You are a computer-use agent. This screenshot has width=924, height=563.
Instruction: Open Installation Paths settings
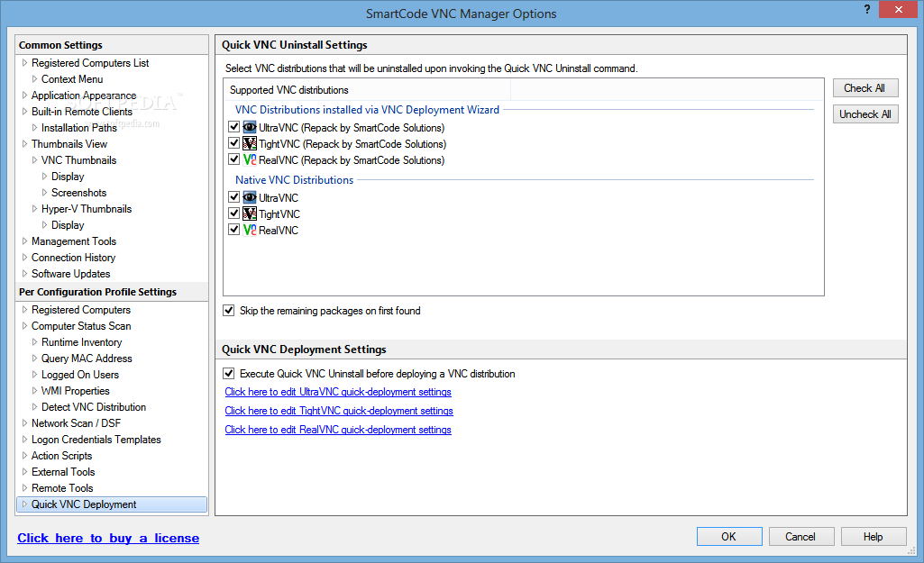point(79,128)
